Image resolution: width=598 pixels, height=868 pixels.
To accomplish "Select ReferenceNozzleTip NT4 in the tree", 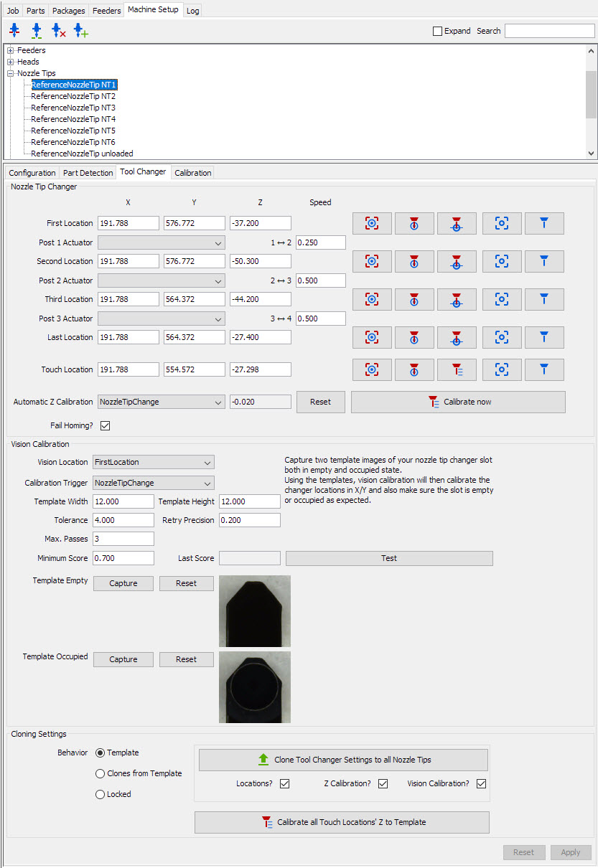I will [73, 119].
